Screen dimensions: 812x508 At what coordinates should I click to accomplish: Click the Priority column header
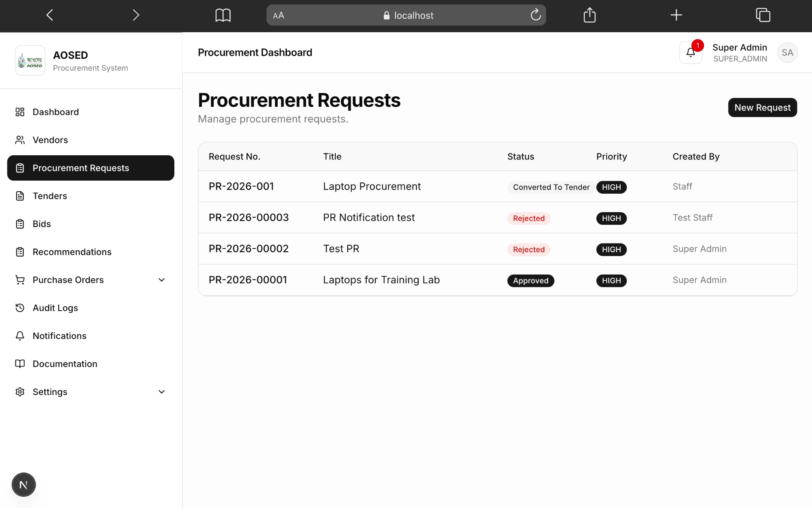tap(611, 157)
